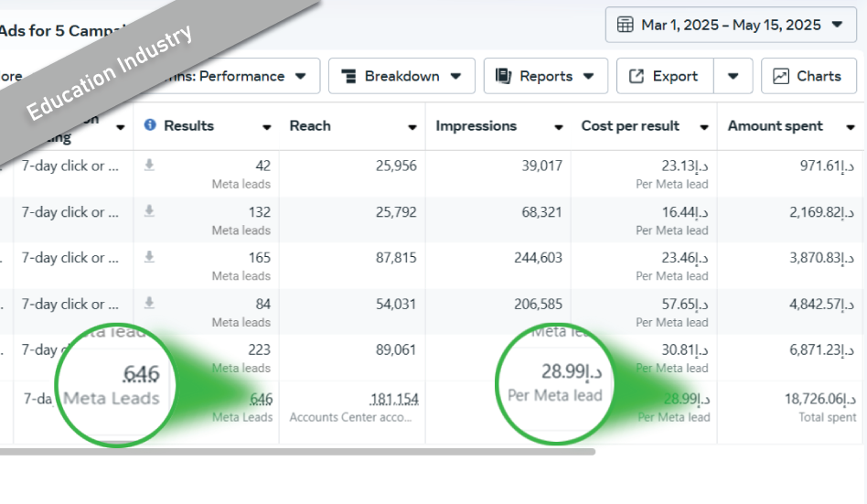The height and width of the screenshot is (504, 867).
Task: Click the info icon beside Results header
Action: tap(150, 126)
